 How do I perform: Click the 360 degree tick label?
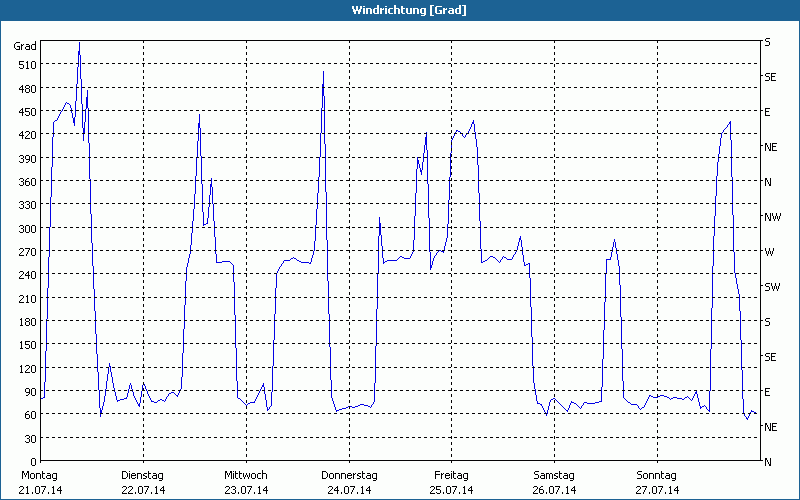click(x=27, y=182)
